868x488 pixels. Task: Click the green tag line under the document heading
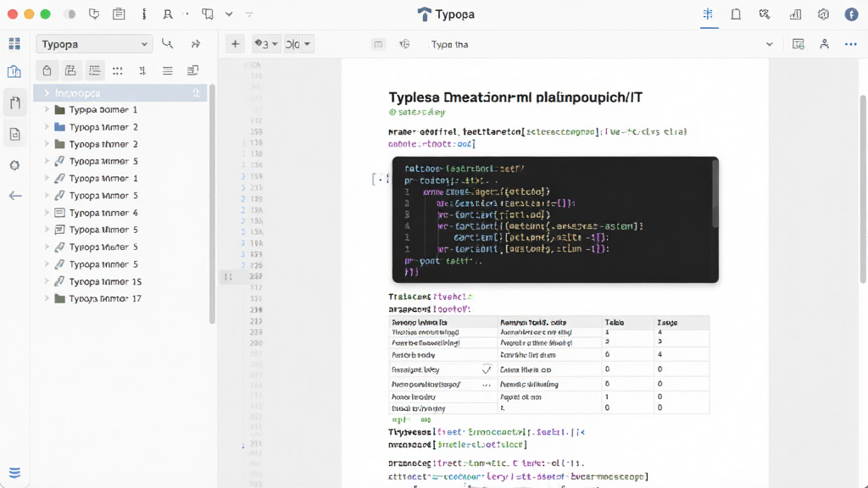point(417,113)
